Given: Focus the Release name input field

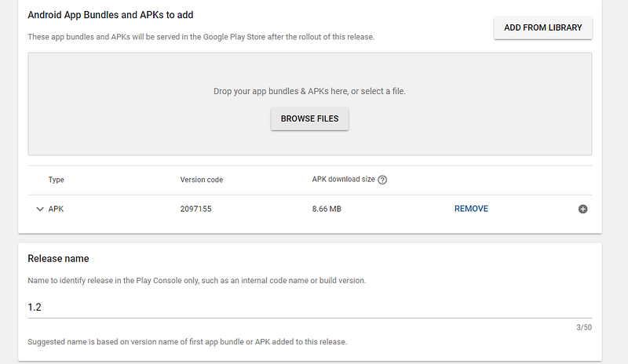Looking at the screenshot, I should pyautogui.click(x=309, y=308).
